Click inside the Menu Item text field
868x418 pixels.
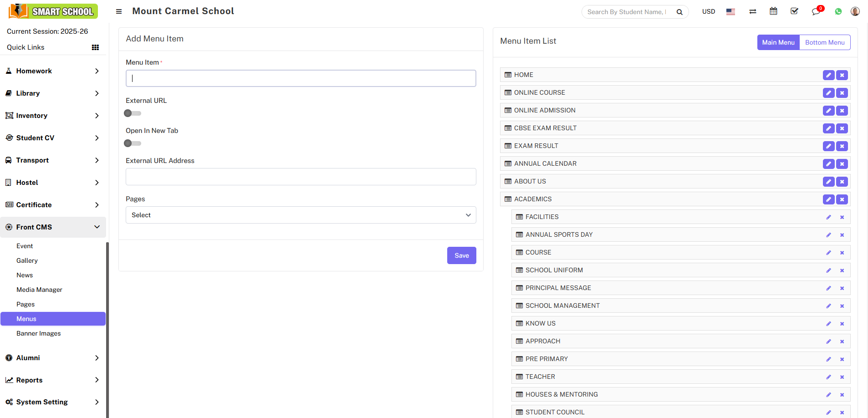point(301,78)
